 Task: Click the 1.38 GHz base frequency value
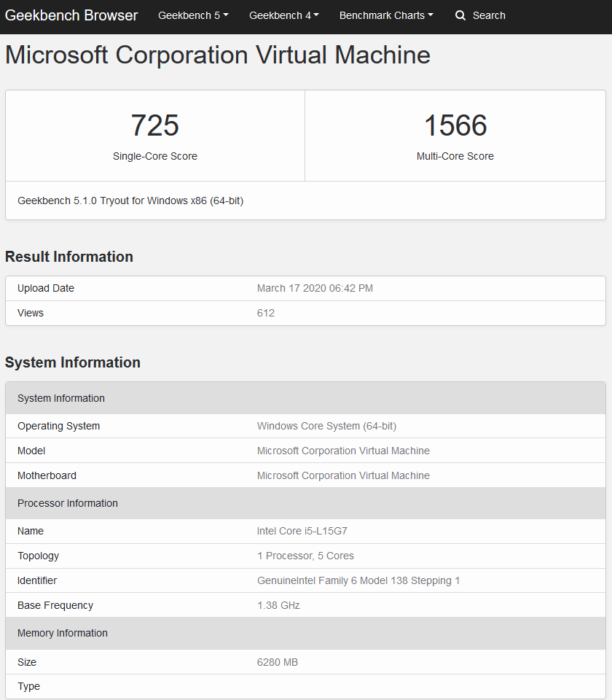[278, 605]
